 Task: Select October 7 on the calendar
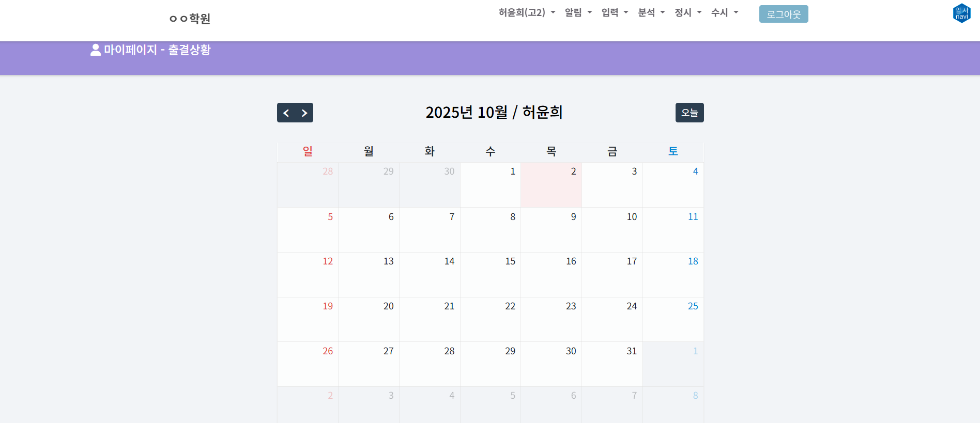[429, 230]
